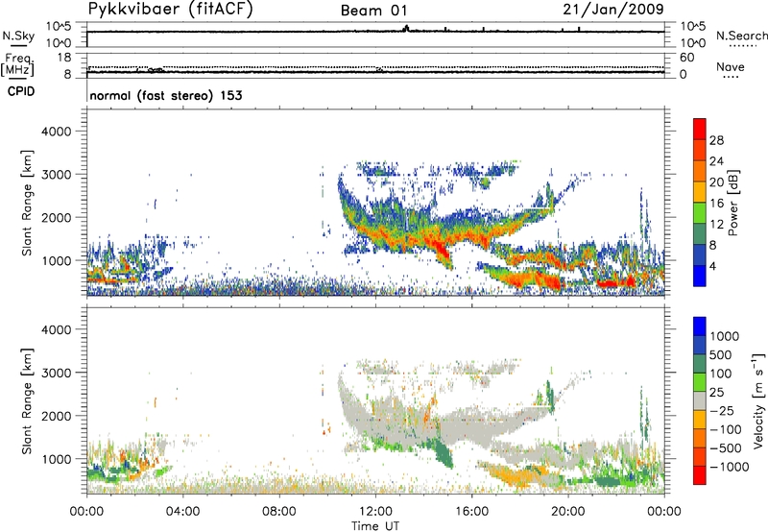Click the yellow 16-20 dB power swatch

tap(700, 192)
